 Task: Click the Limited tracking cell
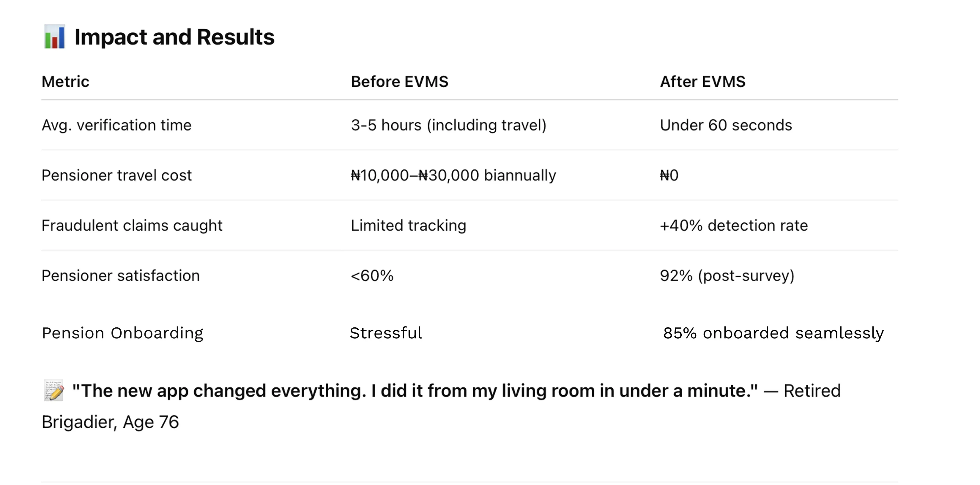pyautogui.click(x=408, y=225)
